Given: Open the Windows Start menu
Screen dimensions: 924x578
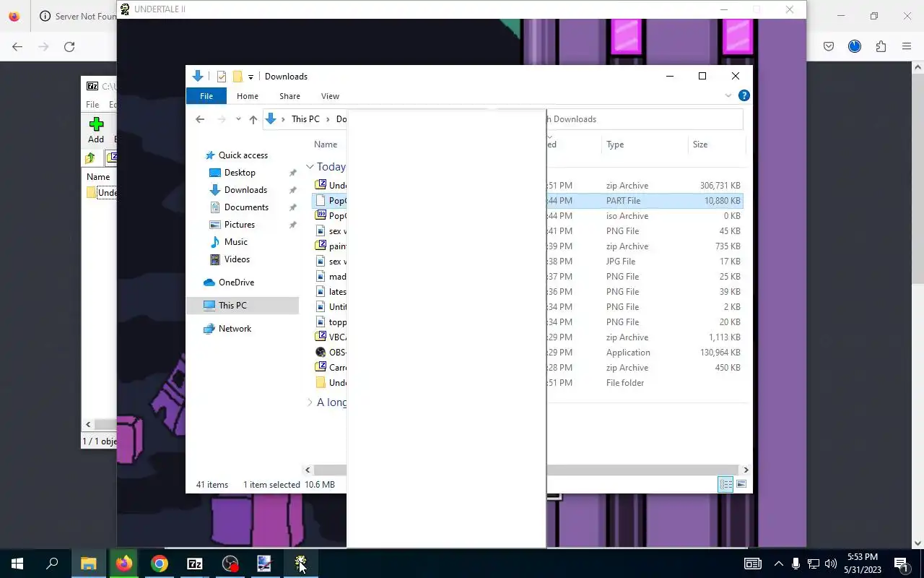Looking at the screenshot, I should click(x=17, y=564).
